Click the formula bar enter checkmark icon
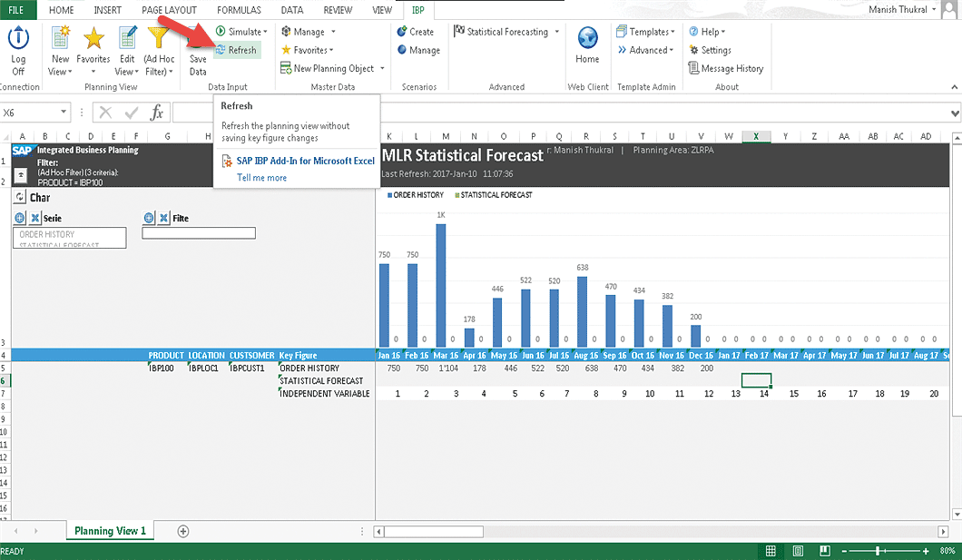 point(131,113)
